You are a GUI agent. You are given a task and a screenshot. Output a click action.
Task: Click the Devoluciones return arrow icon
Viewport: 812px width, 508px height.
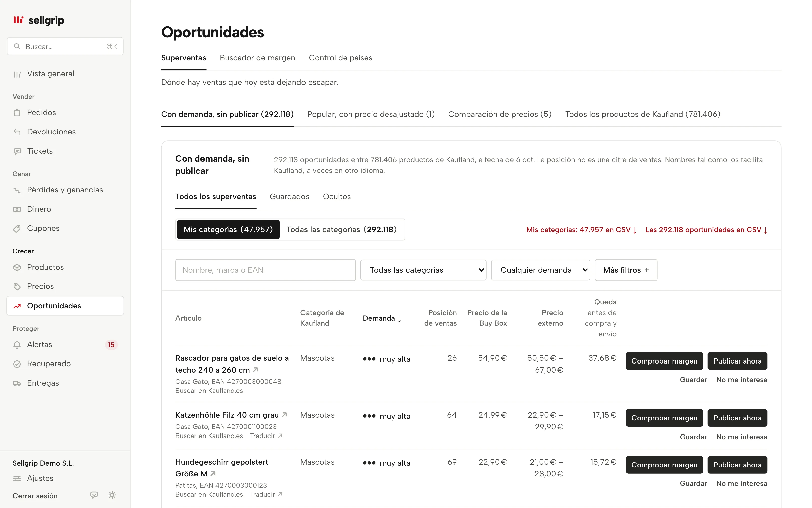(17, 132)
